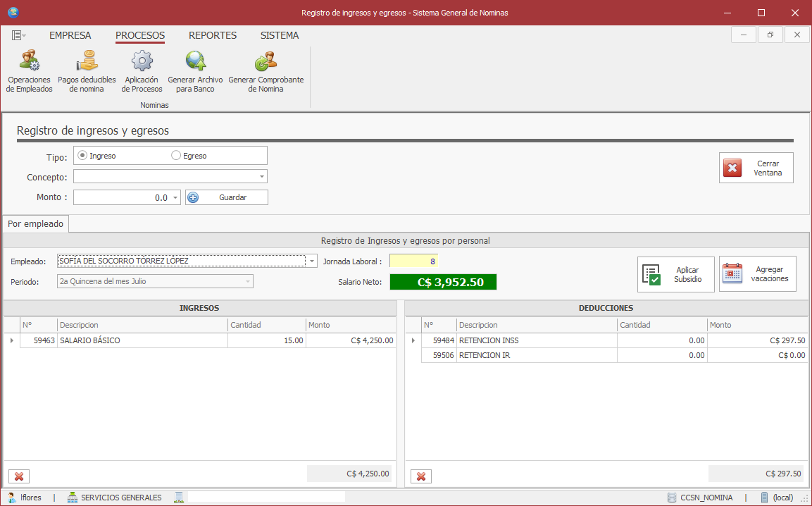Click the Aplicar Subsidio button

tap(676, 274)
